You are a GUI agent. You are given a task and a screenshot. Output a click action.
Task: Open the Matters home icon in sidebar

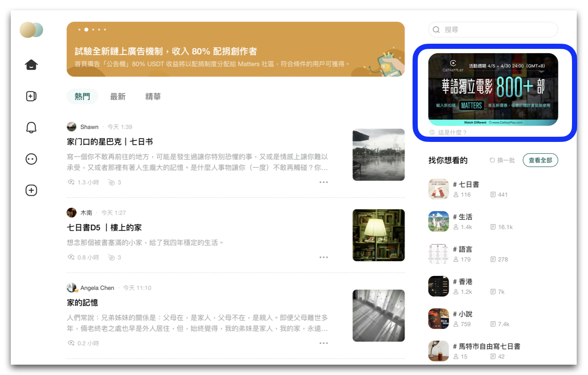pos(31,65)
